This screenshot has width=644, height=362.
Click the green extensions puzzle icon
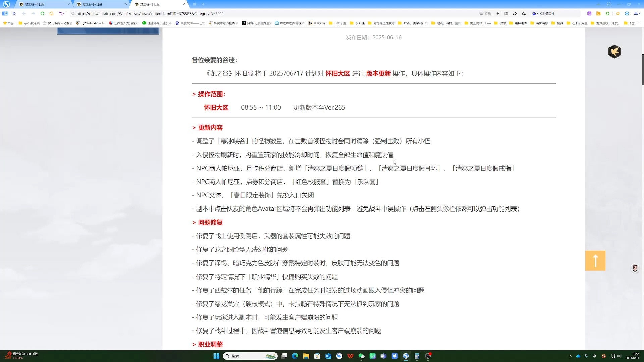click(x=607, y=14)
